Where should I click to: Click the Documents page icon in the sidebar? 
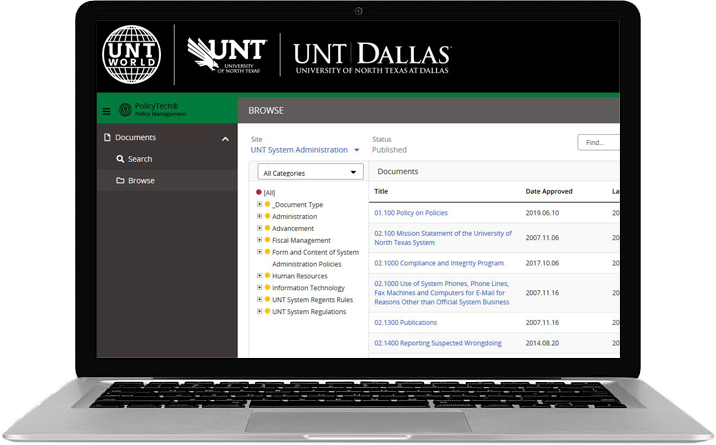click(107, 137)
